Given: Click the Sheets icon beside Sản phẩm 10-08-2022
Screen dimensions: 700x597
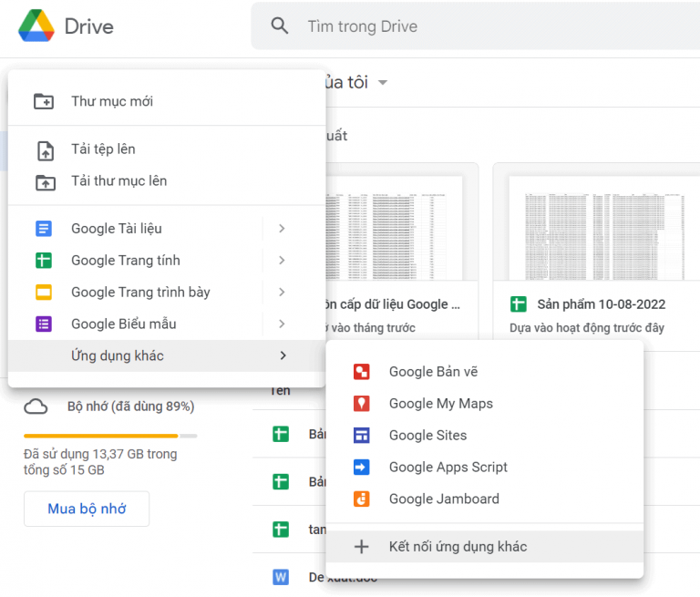Looking at the screenshot, I should 519,304.
